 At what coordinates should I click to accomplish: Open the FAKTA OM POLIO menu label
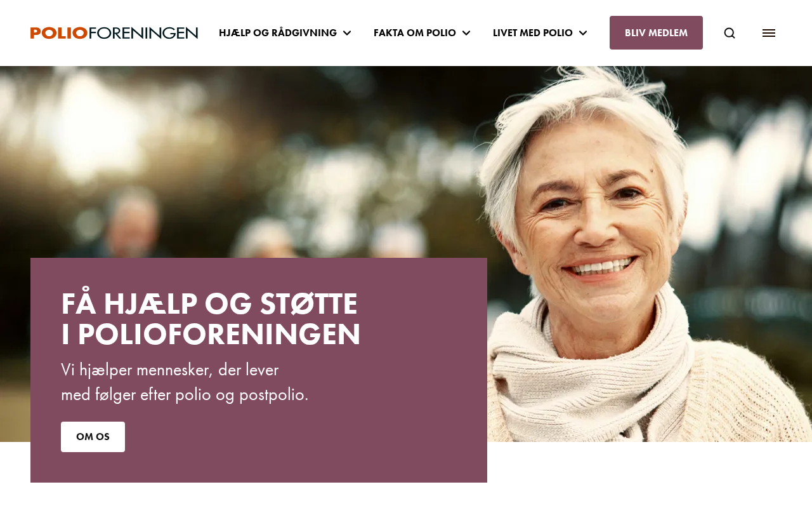click(x=415, y=33)
